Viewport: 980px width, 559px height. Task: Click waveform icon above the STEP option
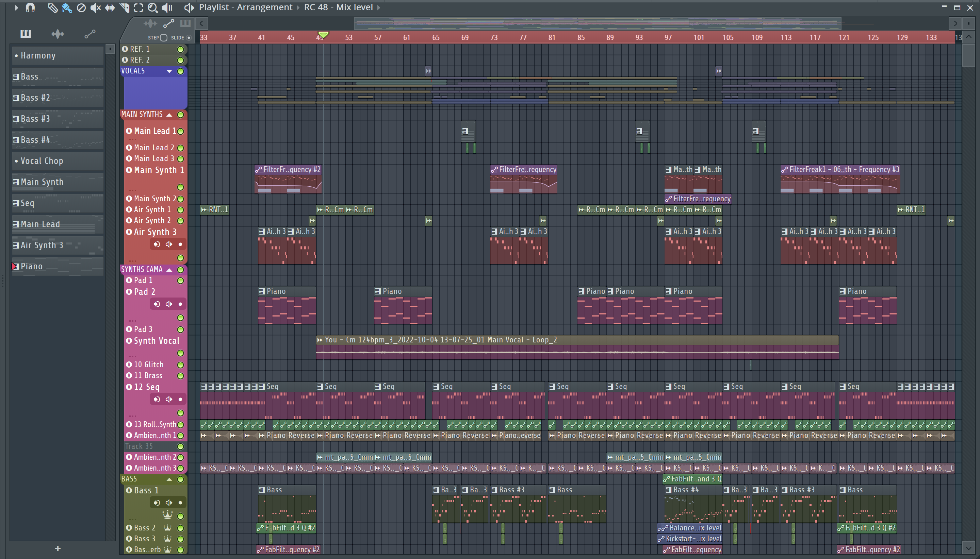pos(150,24)
